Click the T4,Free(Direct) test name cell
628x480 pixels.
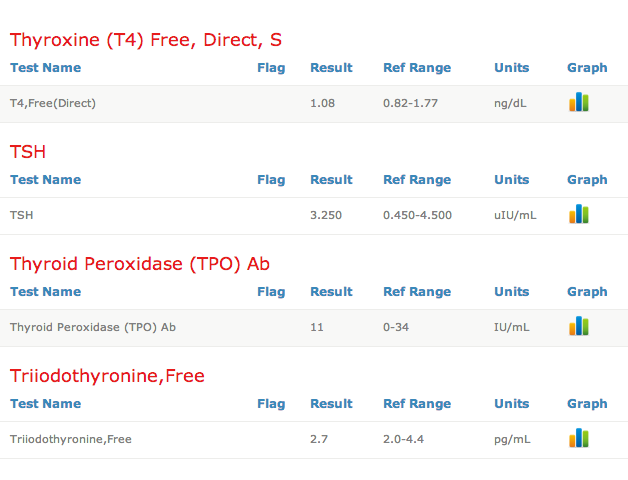(x=53, y=103)
